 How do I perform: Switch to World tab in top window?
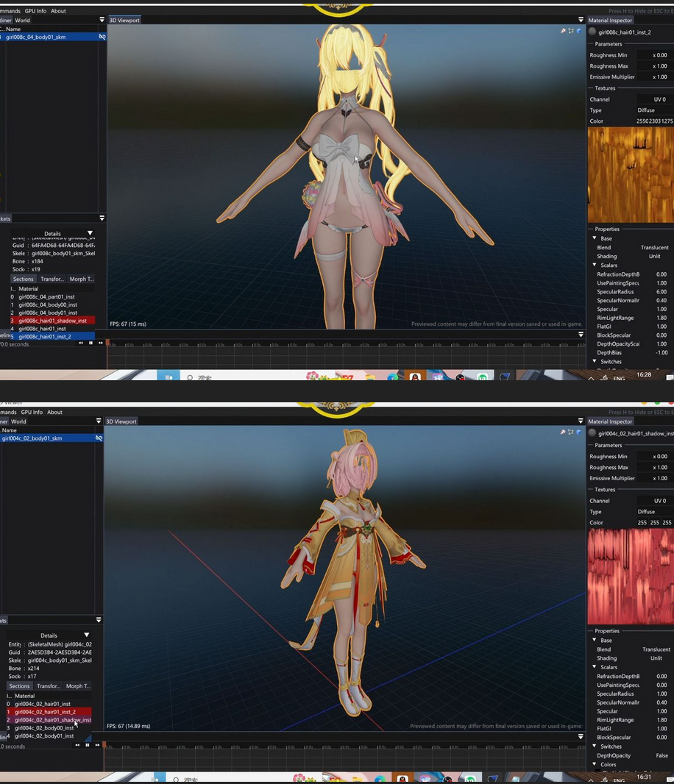coord(22,20)
